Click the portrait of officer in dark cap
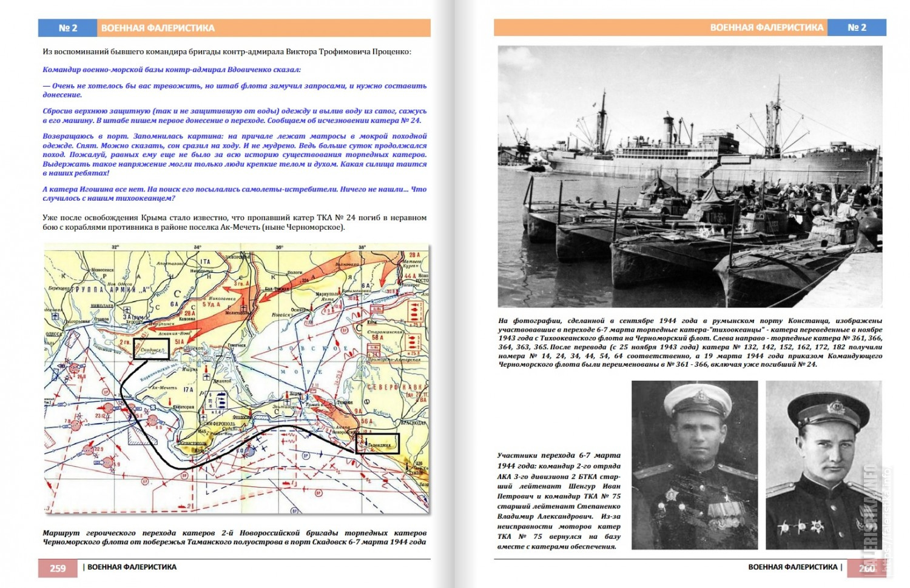The height and width of the screenshot is (588, 910). coord(824,465)
